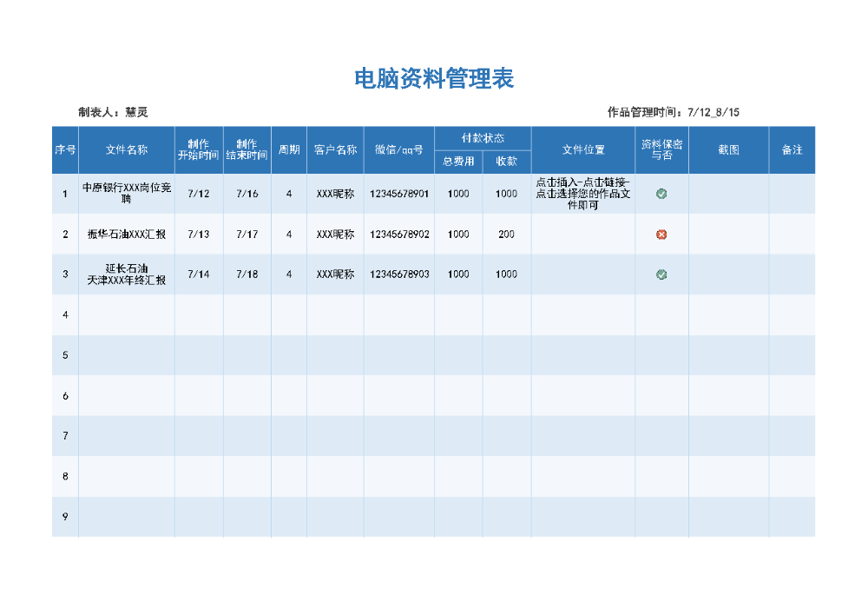Viewport: 868px width, 615px height.
Task: Click row number 9 in 序号 column
Action: point(65,517)
